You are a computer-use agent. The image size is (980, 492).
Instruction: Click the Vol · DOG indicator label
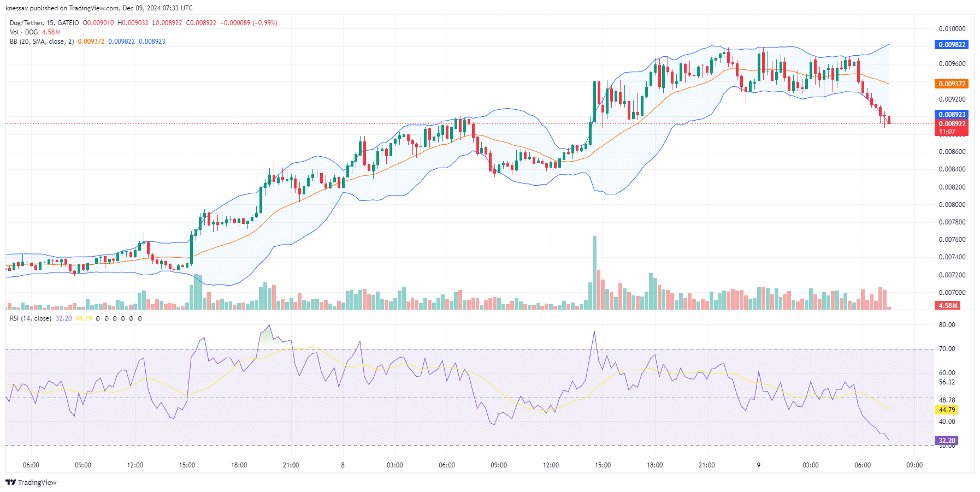pyautogui.click(x=24, y=32)
